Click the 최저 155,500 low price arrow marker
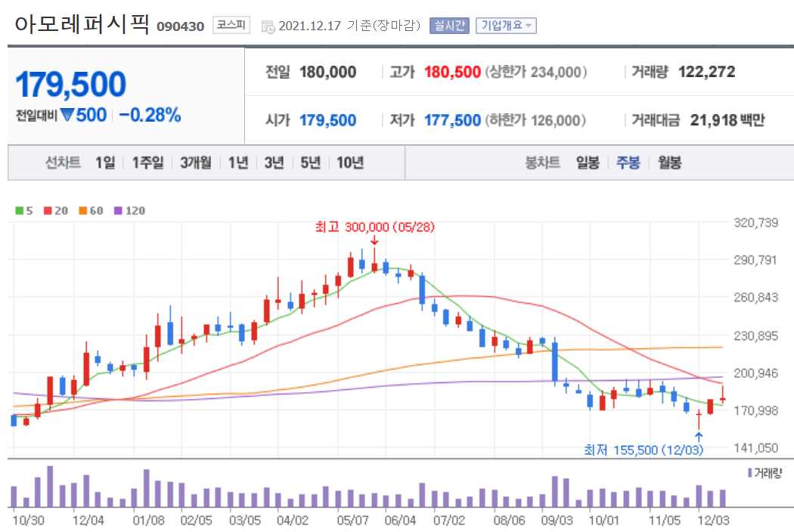The width and height of the screenshot is (794, 532). point(699,435)
